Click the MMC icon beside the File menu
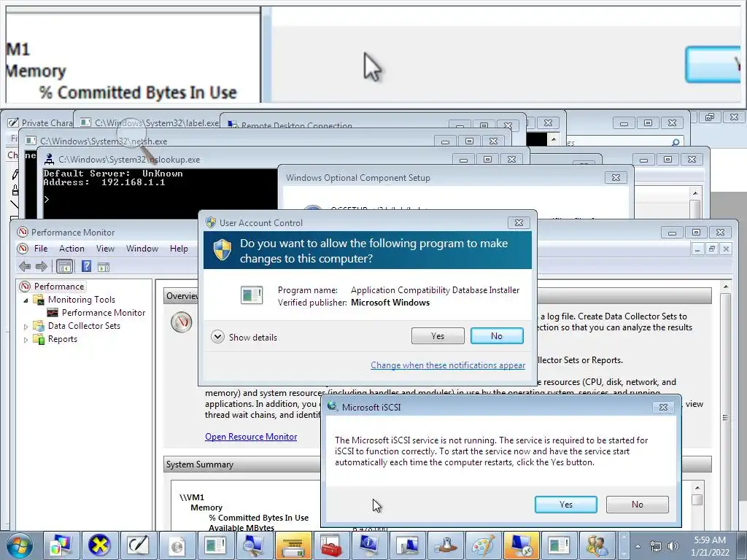 tap(23, 249)
